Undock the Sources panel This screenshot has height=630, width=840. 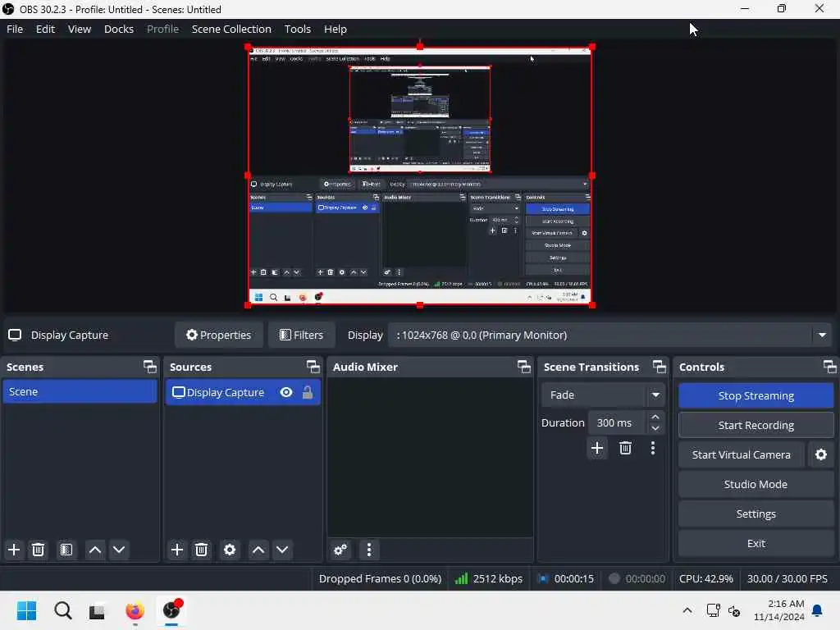(313, 367)
